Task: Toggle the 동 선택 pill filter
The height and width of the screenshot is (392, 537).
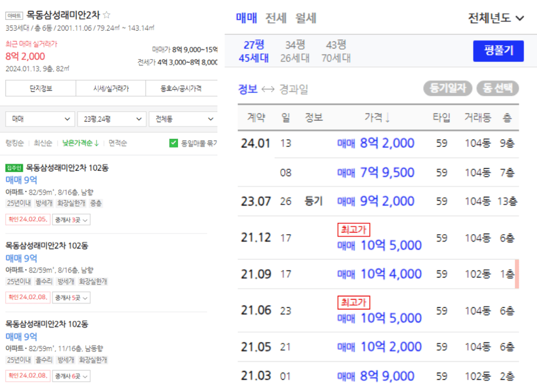Action: click(498, 88)
